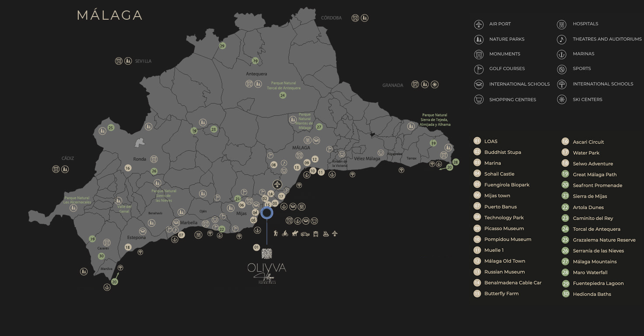
Task: Select the Theatres and Auditoriums music note icon
Action: [x=562, y=40]
